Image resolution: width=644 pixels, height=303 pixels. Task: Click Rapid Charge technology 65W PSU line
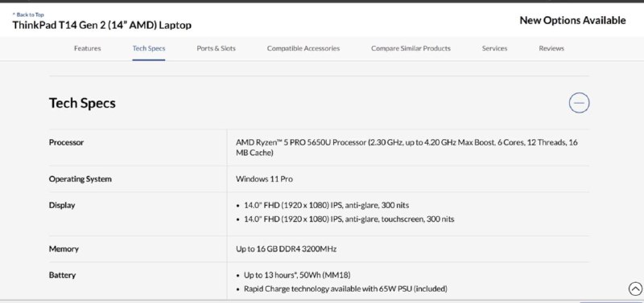[x=345, y=289]
